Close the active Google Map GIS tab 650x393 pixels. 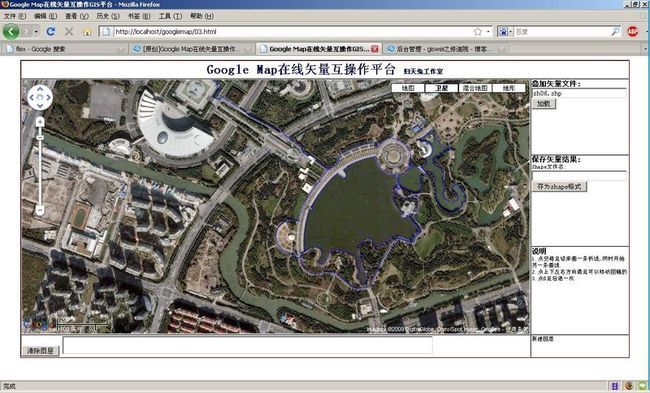click(x=375, y=49)
